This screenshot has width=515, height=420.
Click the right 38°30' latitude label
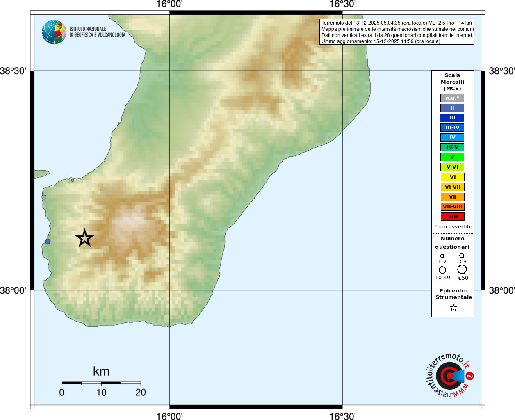pos(502,71)
